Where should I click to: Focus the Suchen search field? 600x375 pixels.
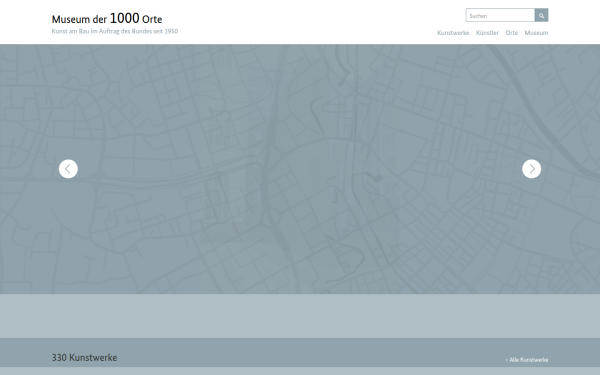(500, 15)
